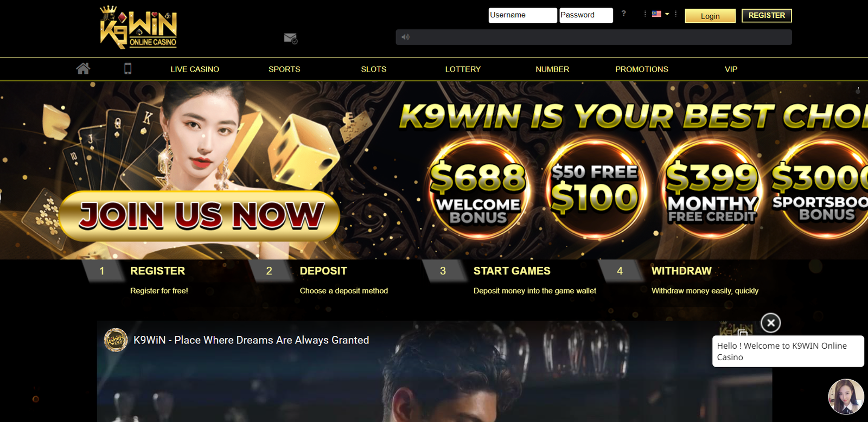Click the JOIN US NOW banner button
The width and height of the screenshot is (868, 422).
[x=200, y=215]
